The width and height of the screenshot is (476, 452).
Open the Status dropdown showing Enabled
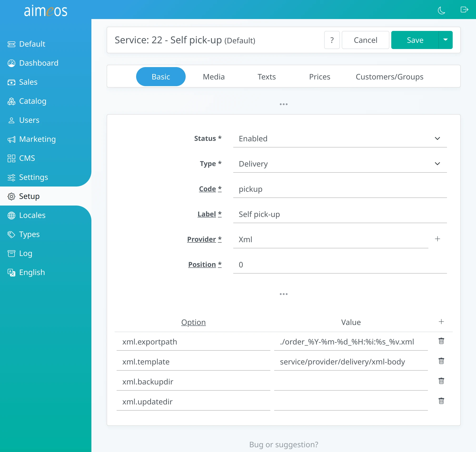[x=340, y=138]
